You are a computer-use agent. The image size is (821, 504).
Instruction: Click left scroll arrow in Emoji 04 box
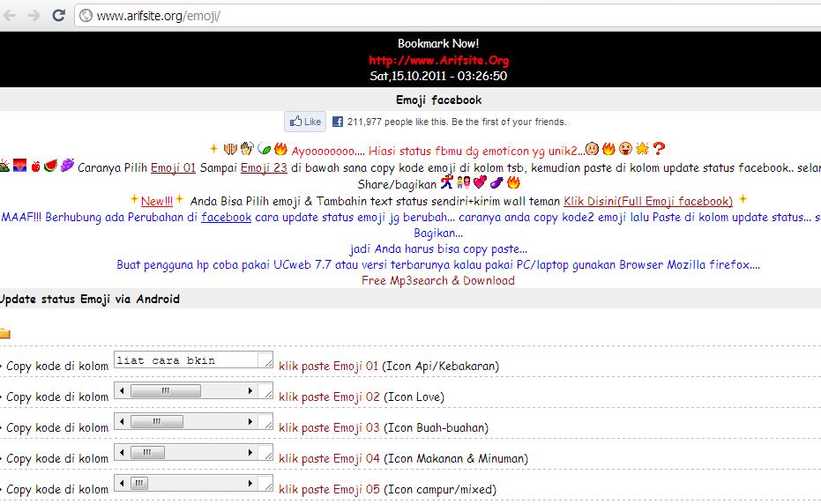[122, 453]
